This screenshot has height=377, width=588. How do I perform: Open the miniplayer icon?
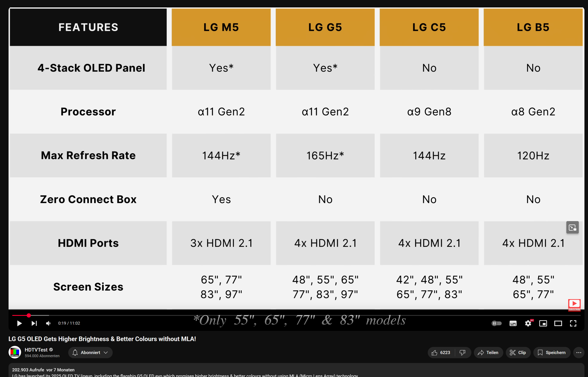543,323
